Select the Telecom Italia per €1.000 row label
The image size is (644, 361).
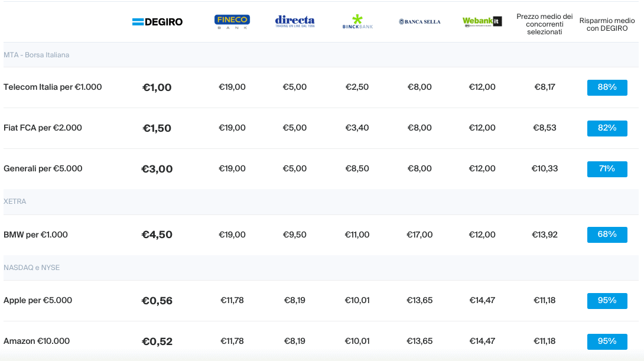53,87
